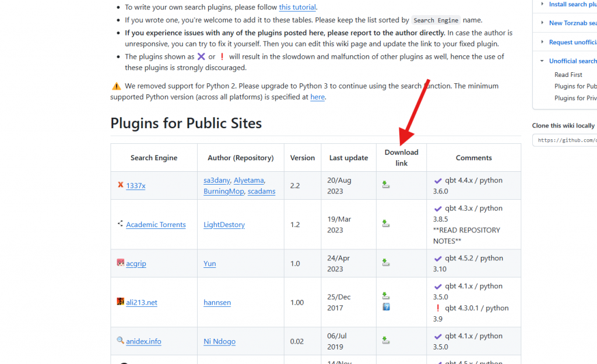Viewport: 597px width, 364px height.
Task: Click the 'Last update' column header
Action: point(349,157)
